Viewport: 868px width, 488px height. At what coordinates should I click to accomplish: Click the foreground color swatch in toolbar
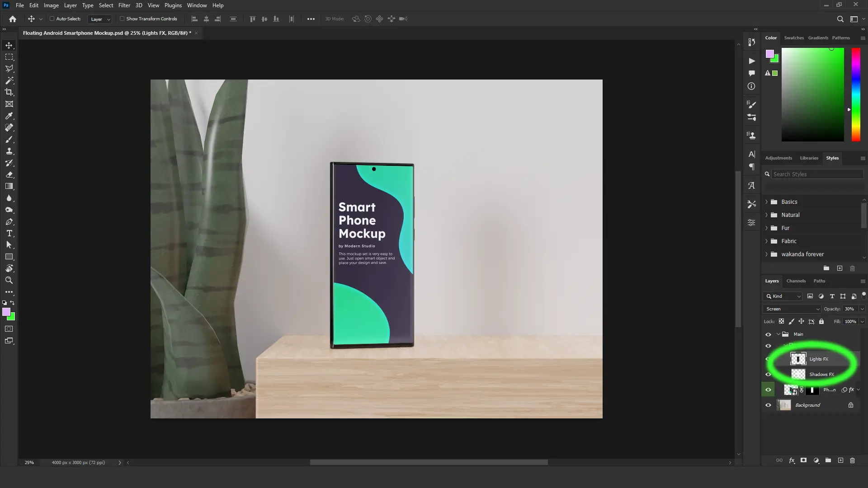tap(6, 312)
